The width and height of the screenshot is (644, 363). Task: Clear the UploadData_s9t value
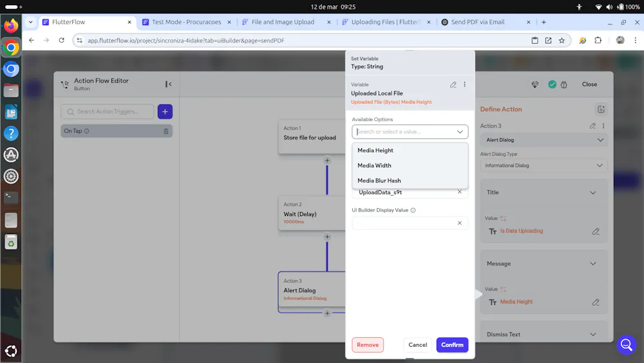point(460,192)
